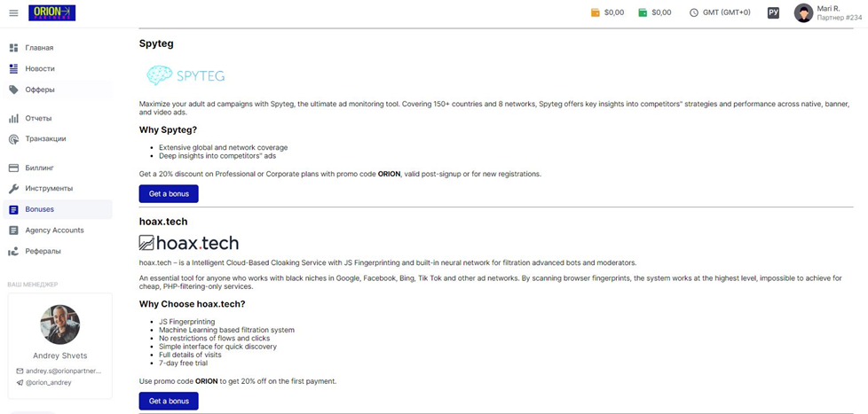Click the green wallet balance icon

click(x=643, y=12)
